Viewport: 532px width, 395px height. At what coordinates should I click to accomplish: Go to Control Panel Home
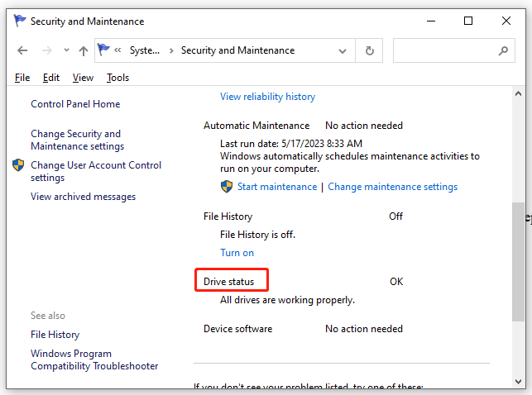(75, 104)
